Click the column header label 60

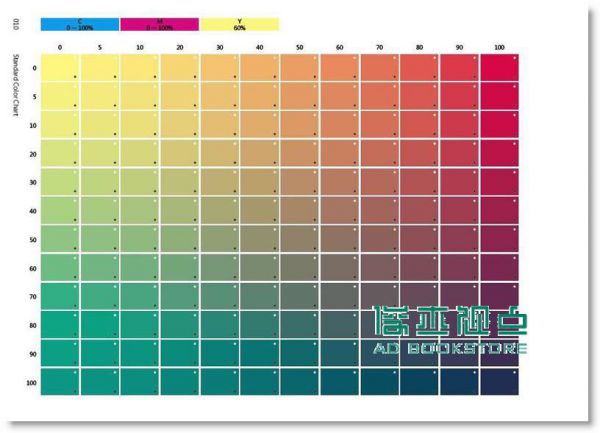pyautogui.click(x=339, y=47)
